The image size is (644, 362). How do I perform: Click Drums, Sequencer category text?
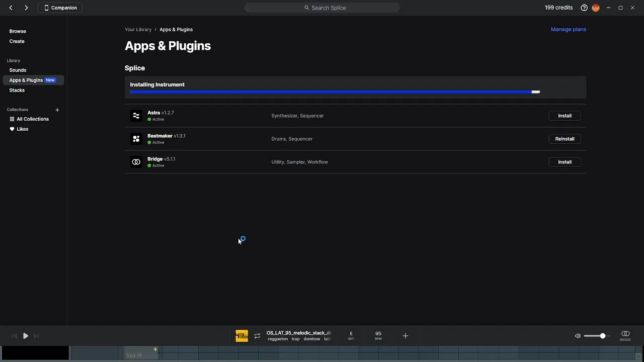(292, 139)
